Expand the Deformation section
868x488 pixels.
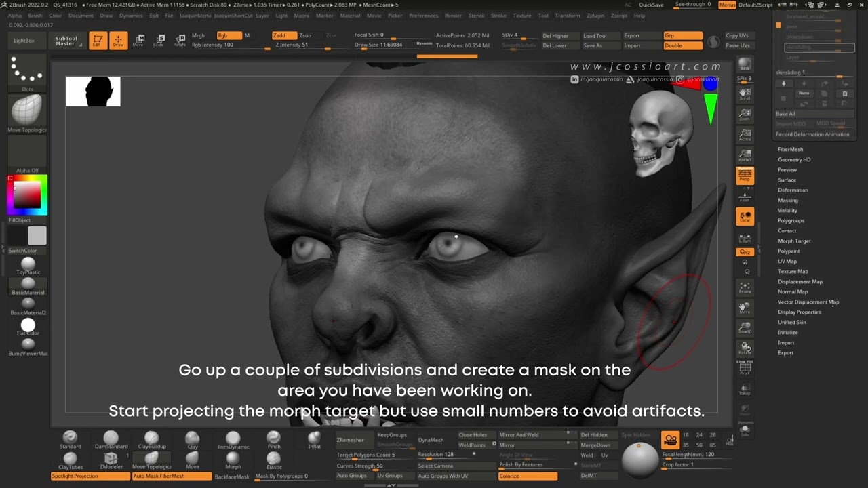(793, 190)
